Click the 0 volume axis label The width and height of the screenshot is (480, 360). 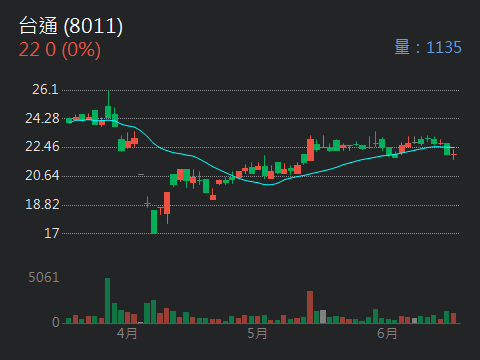(56, 322)
